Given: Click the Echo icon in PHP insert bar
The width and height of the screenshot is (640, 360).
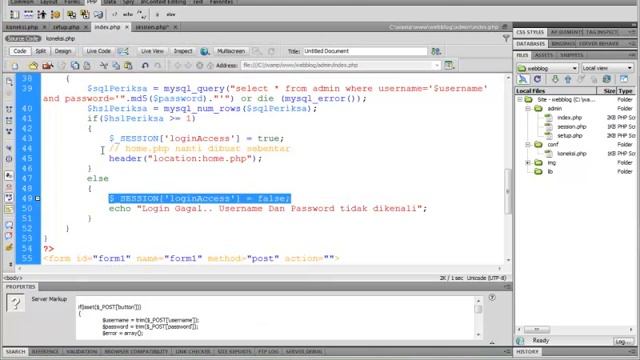Looking at the screenshot, I should (x=128, y=14).
